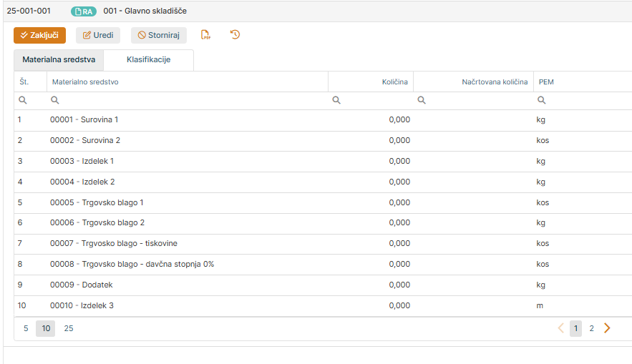
Task: Select row 00003 - Izdelek 1
Action: pos(82,162)
